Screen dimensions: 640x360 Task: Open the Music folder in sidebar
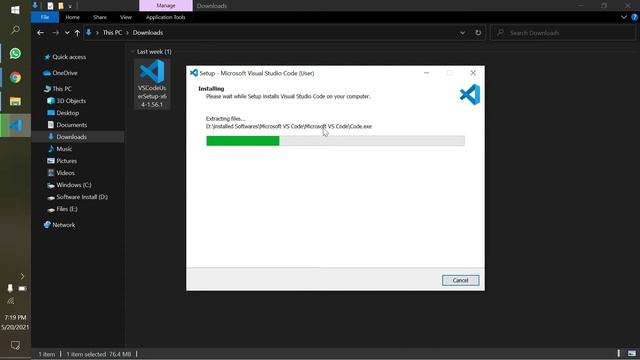point(64,149)
